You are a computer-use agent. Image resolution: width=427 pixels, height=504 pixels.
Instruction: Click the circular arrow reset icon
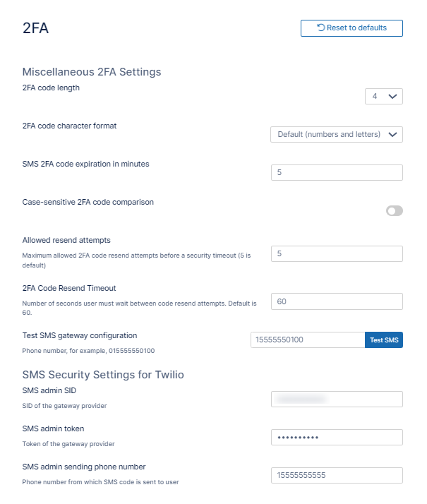pyautogui.click(x=321, y=28)
